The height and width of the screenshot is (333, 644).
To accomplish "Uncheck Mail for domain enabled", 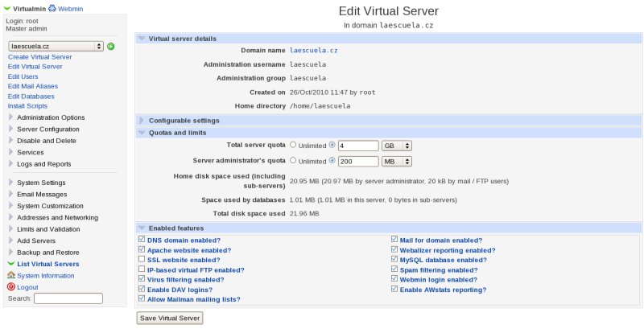I will click(x=394, y=240).
